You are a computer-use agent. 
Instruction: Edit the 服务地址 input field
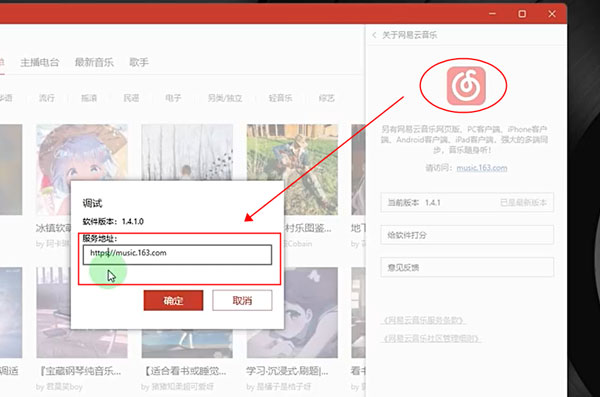click(177, 255)
